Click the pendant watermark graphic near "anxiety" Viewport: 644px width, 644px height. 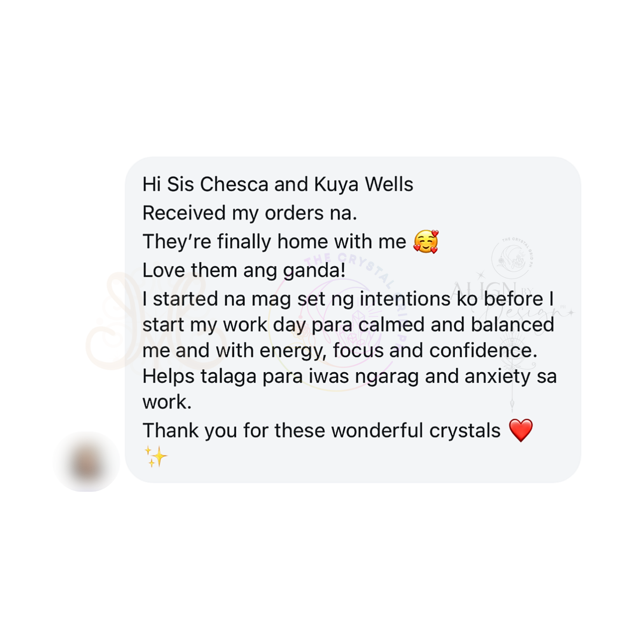pyautogui.click(x=512, y=371)
